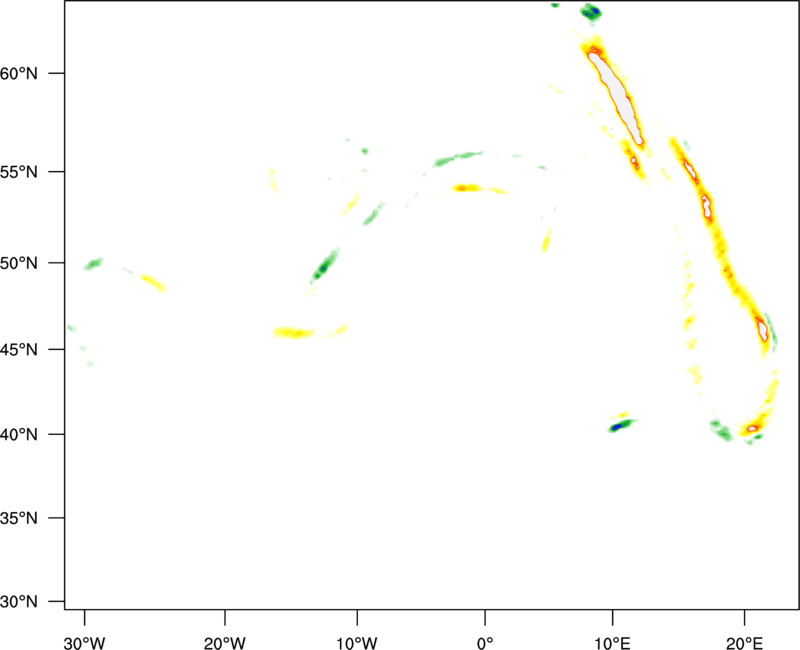Click the green patch near 50°N 29°W
The width and height of the screenshot is (800, 650).
coord(93,264)
